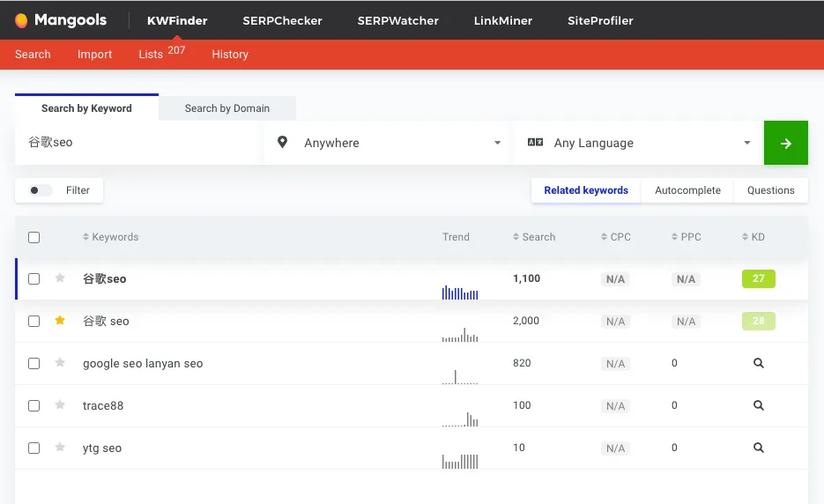Click search volume 1,100 value
This screenshot has width=824, height=504.
526,278
